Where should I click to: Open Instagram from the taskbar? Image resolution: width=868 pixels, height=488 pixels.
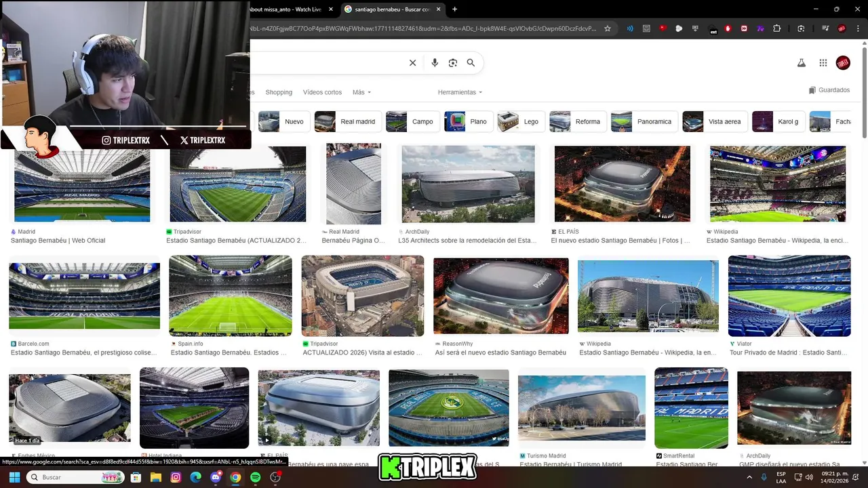point(176,477)
